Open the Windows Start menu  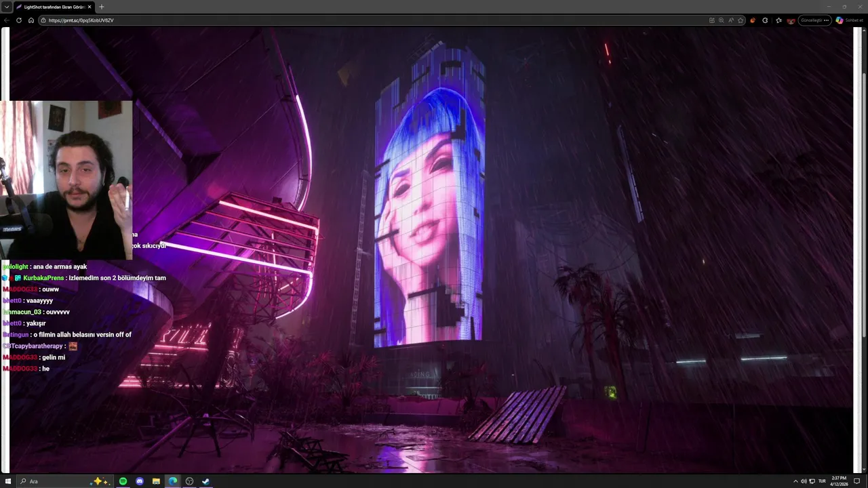(x=8, y=481)
